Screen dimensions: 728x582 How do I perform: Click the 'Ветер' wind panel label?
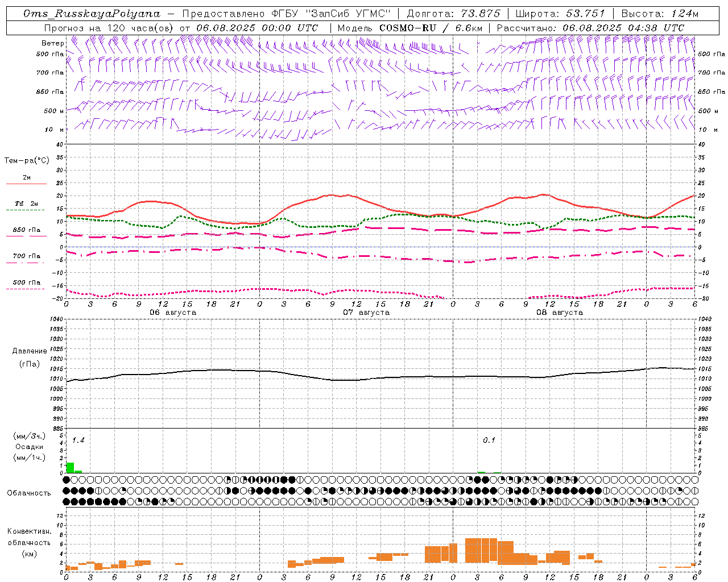(x=53, y=43)
